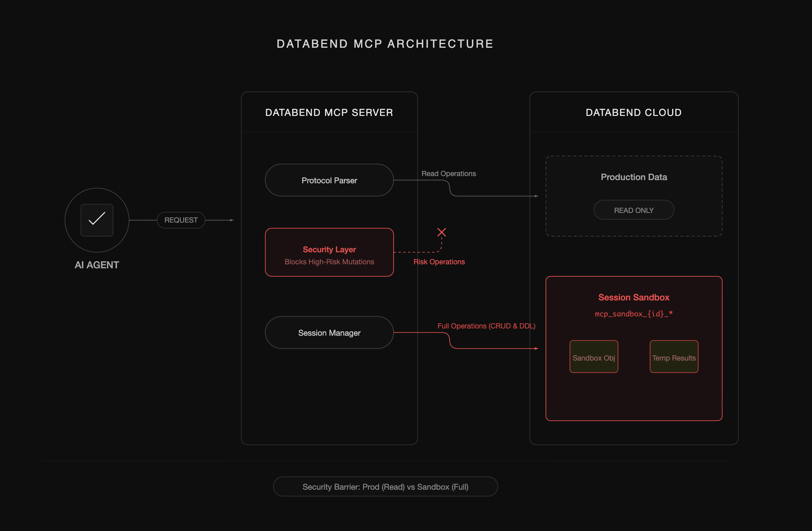The width and height of the screenshot is (812, 531).
Task: Toggle the READ ONLY badge on Production Data
Action: 634,210
